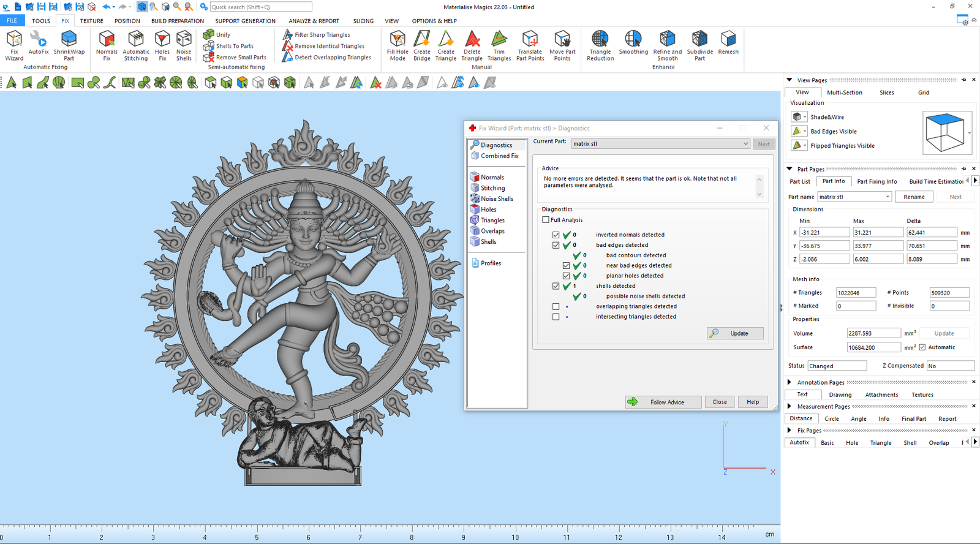Start Automatic Stitching
980x544 pixels.
click(x=136, y=45)
